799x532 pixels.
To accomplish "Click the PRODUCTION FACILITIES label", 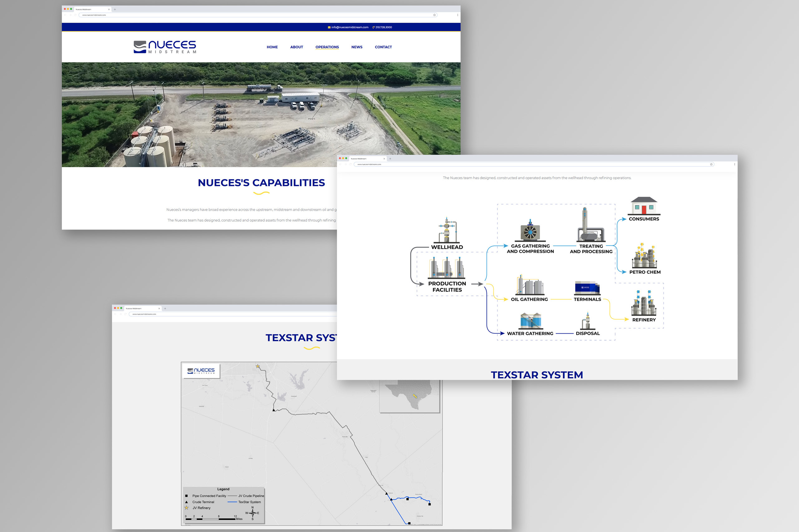I will click(447, 287).
